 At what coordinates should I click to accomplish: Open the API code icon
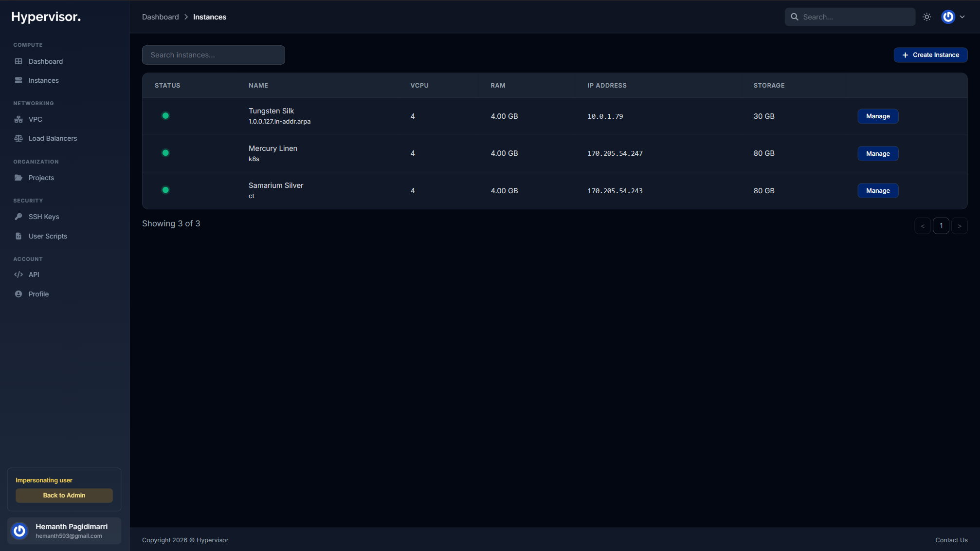point(18,274)
